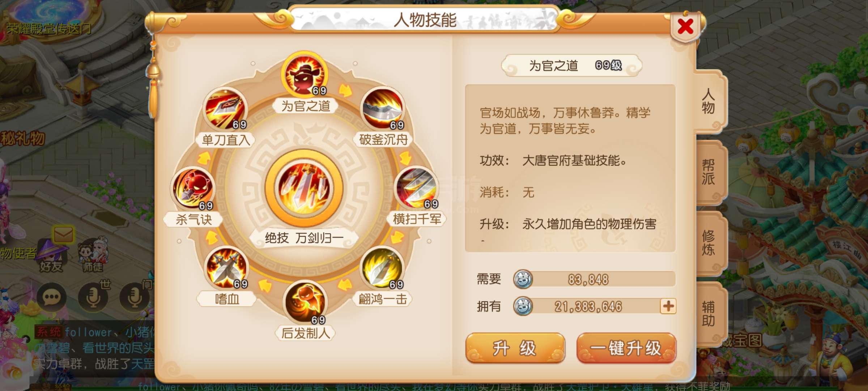Add currency with the plus button
Screen dimensions: 868x391
(x=668, y=306)
